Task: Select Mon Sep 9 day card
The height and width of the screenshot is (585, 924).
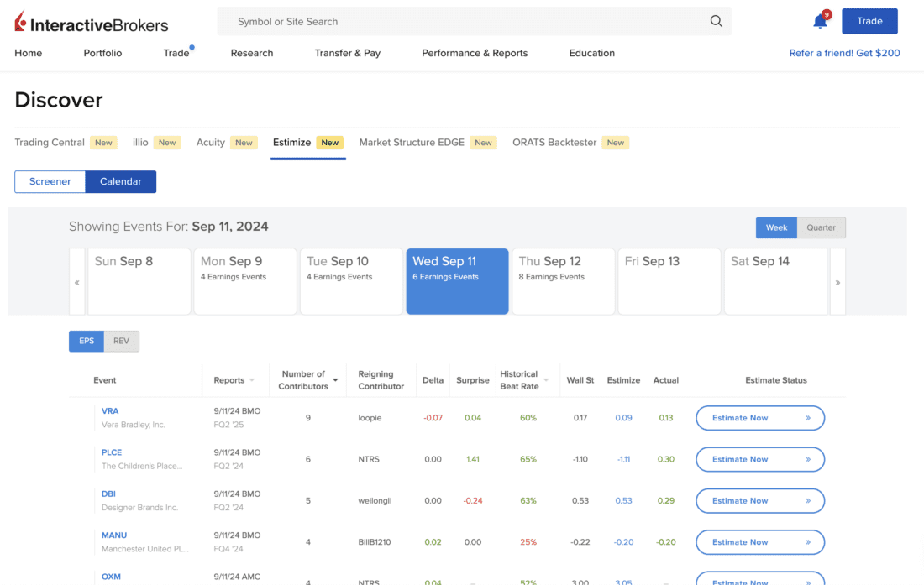Action: click(x=245, y=281)
